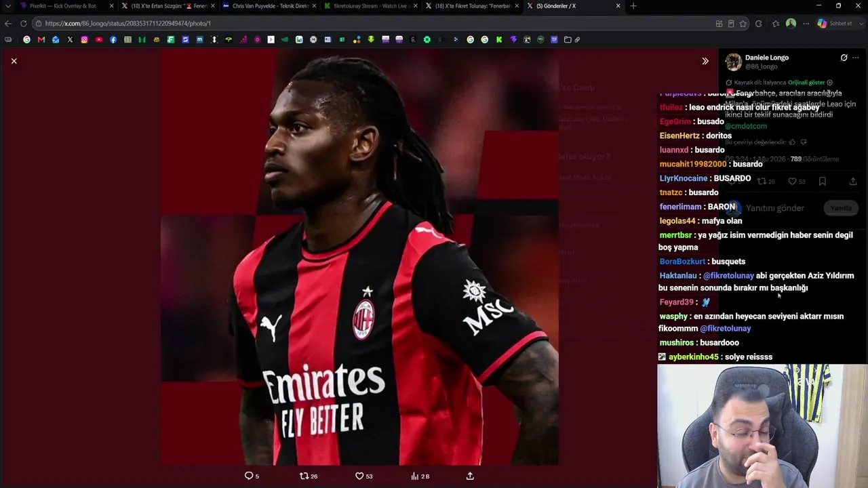Click chat username mucahit19982000

click(693, 164)
